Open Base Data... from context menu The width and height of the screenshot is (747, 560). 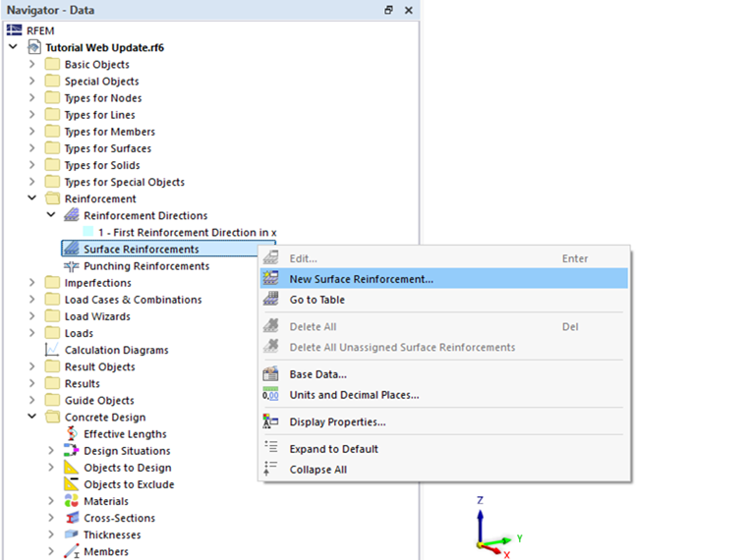pyautogui.click(x=444, y=373)
